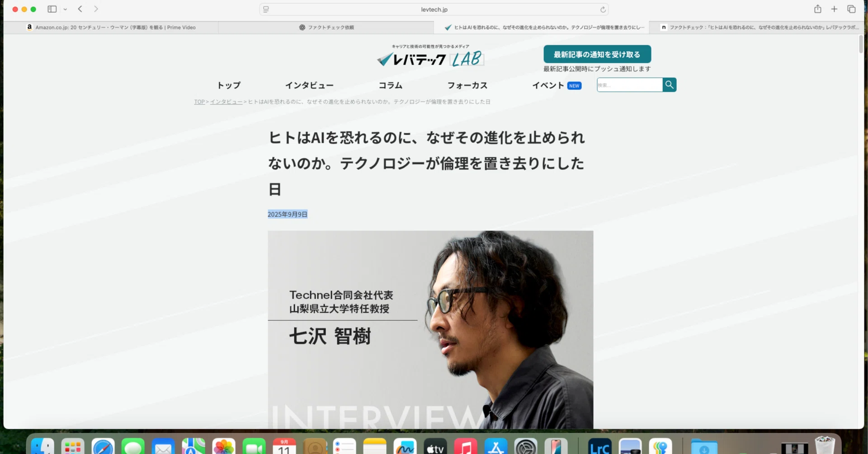Reload the current page
This screenshot has width=868, height=454.
[x=603, y=9]
